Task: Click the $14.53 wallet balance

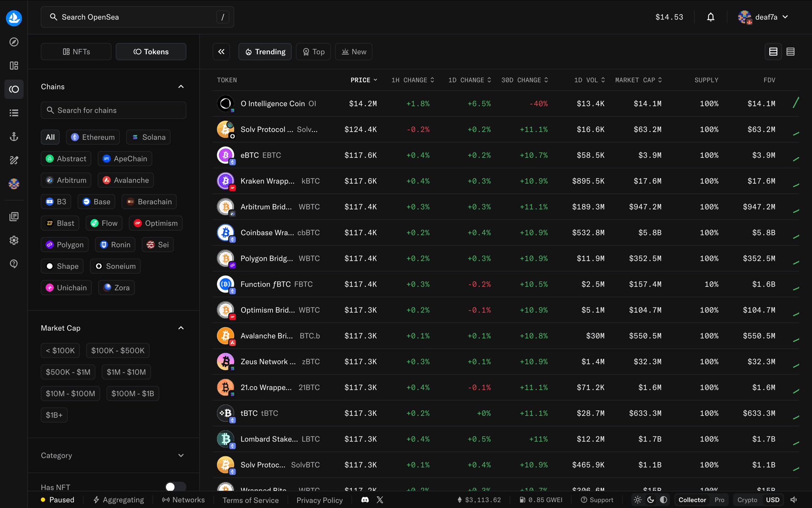Action: [669, 17]
